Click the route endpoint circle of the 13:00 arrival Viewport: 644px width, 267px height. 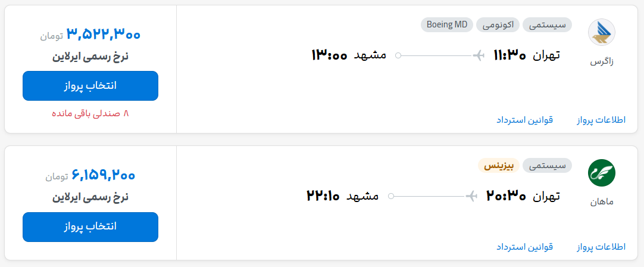click(x=398, y=55)
